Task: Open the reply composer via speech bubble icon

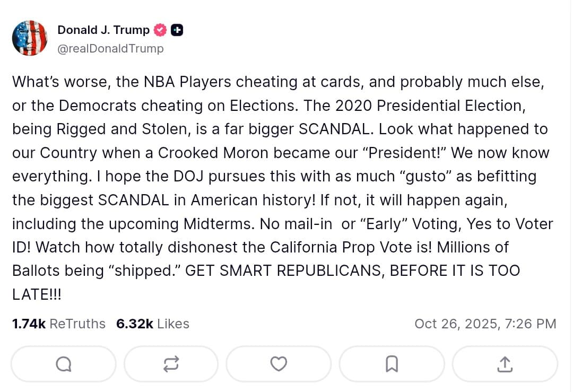Action: (63, 364)
